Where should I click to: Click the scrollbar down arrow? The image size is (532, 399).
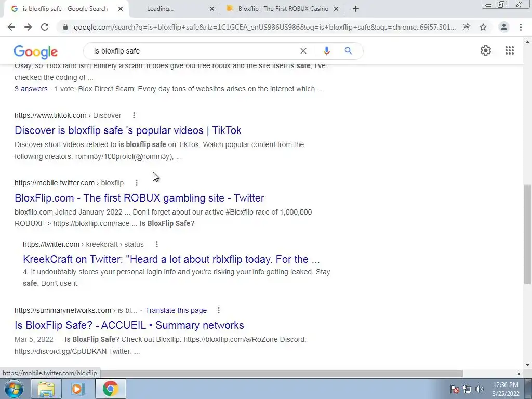pos(527,365)
